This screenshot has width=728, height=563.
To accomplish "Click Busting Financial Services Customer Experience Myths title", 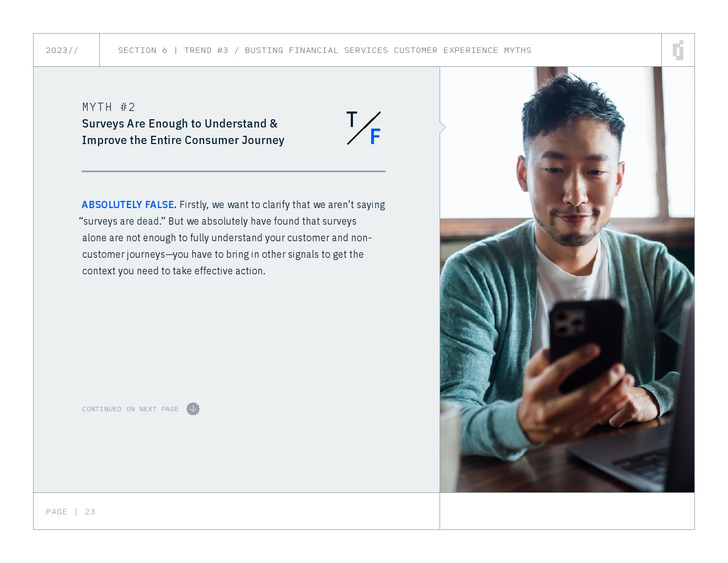I will tap(388, 50).
